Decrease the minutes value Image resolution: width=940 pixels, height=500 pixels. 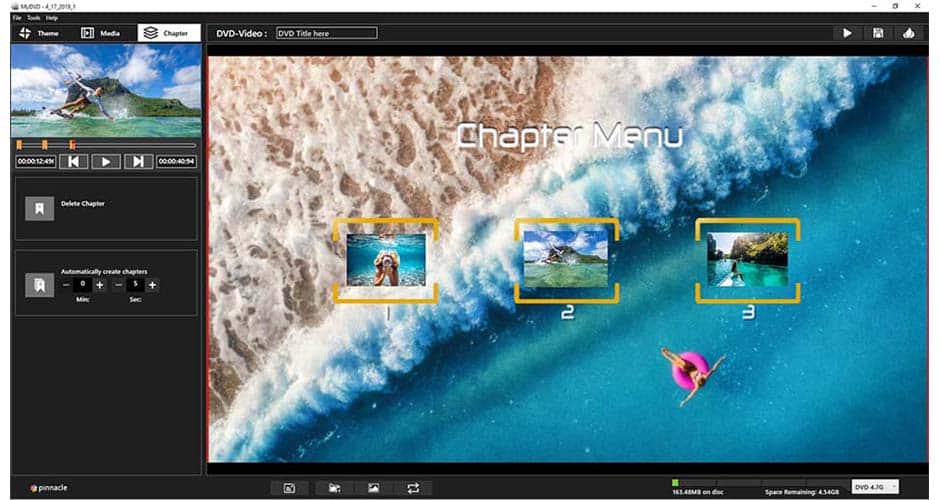point(66,285)
